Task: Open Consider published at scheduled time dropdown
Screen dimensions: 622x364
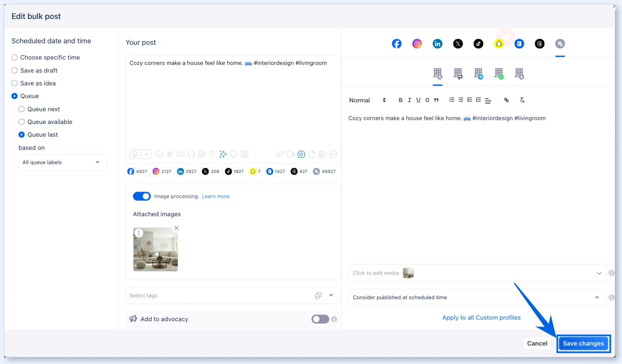Action: [x=478, y=298]
